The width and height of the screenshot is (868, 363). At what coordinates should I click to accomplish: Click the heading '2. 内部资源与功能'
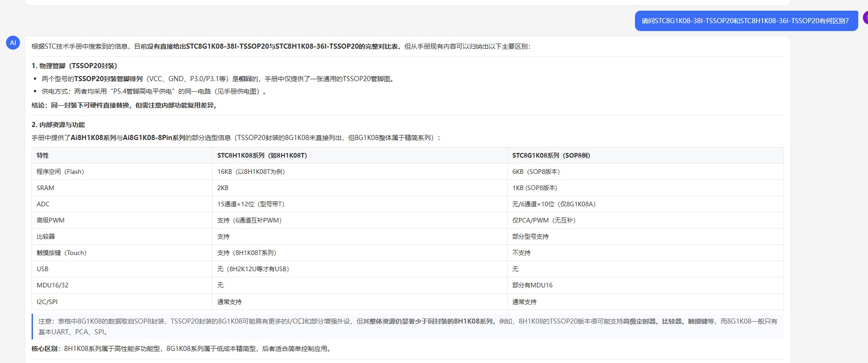[58, 125]
